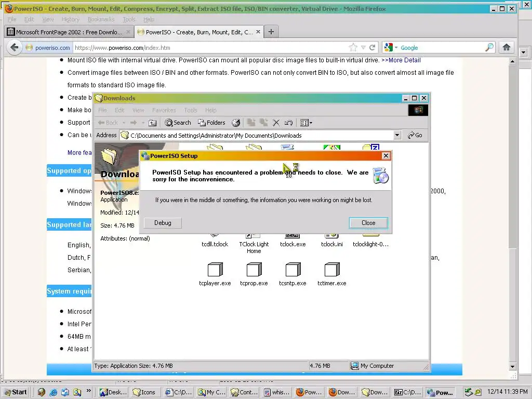Viewport: 532px width, 399px height.
Task: Go up one folder level in Downloads window
Action: pyautogui.click(x=153, y=123)
